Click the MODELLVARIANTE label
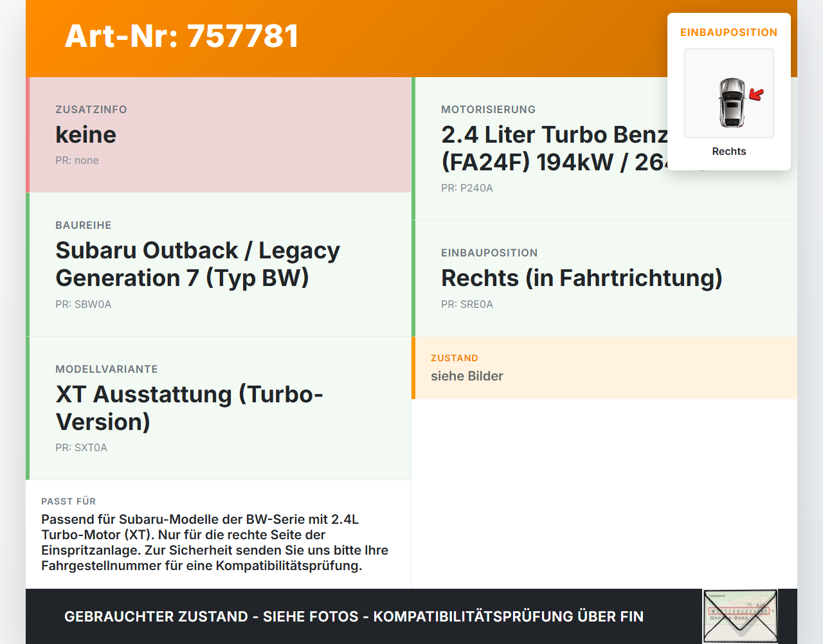 107,370
